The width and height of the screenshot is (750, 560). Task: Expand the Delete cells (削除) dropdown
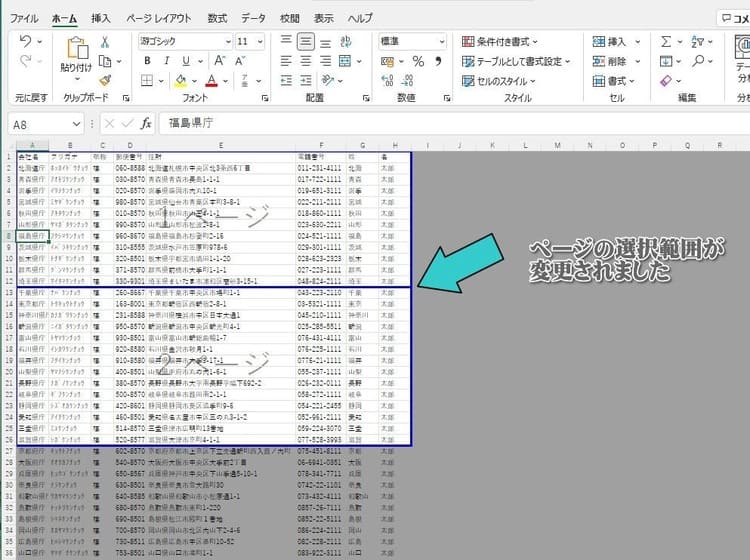tap(638, 61)
